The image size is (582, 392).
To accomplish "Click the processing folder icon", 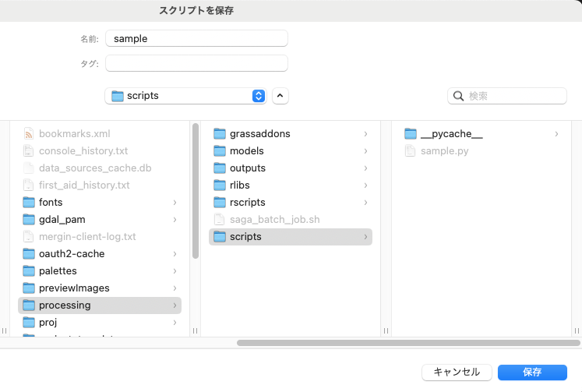I will pyautogui.click(x=29, y=305).
